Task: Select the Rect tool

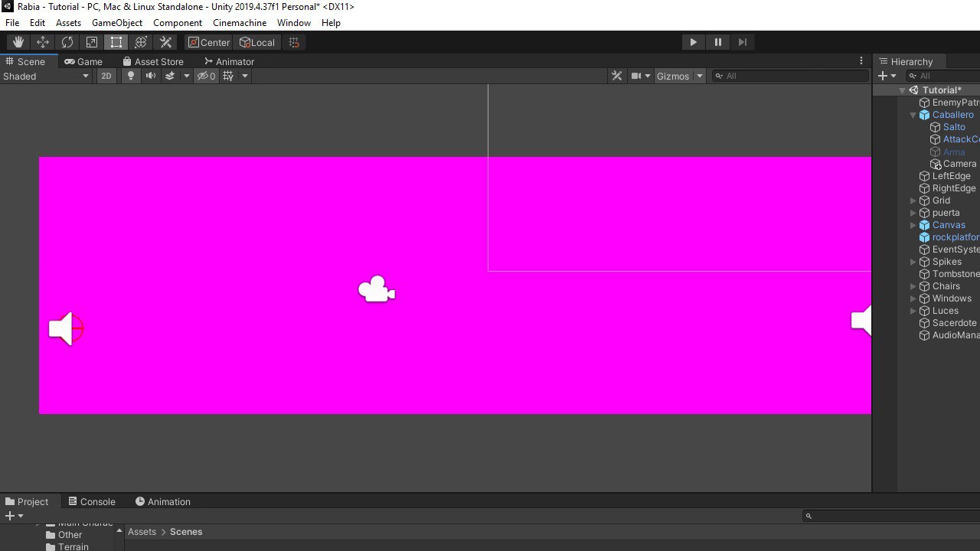Action: tap(116, 42)
